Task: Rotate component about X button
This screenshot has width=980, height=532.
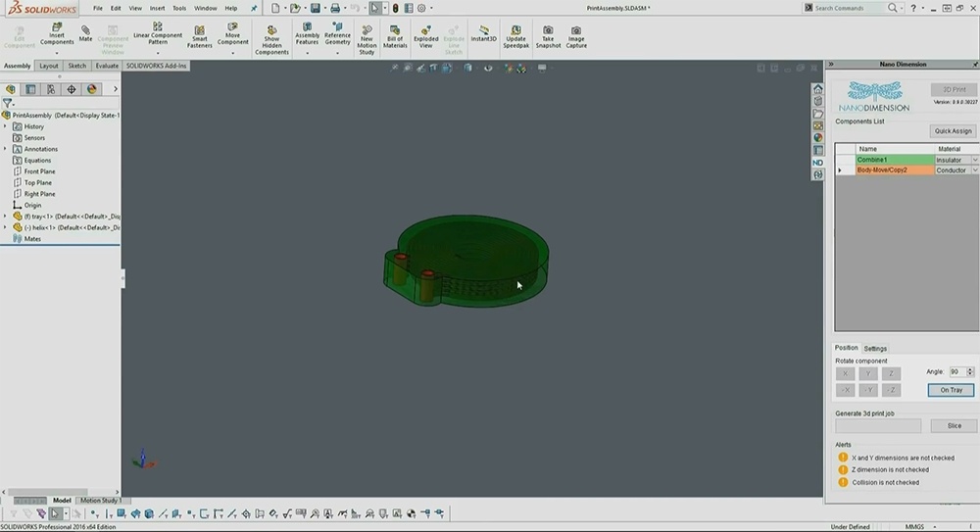Action: pyautogui.click(x=845, y=373)
